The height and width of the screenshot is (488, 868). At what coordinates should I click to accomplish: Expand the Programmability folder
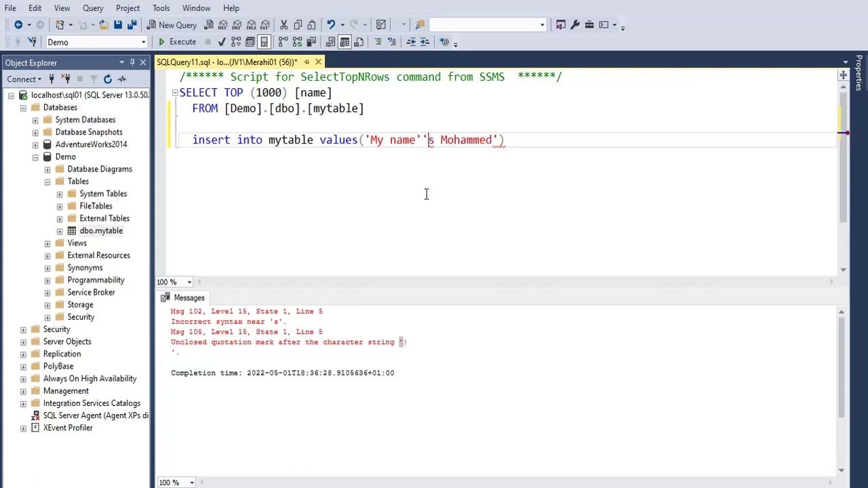(47, 280)
